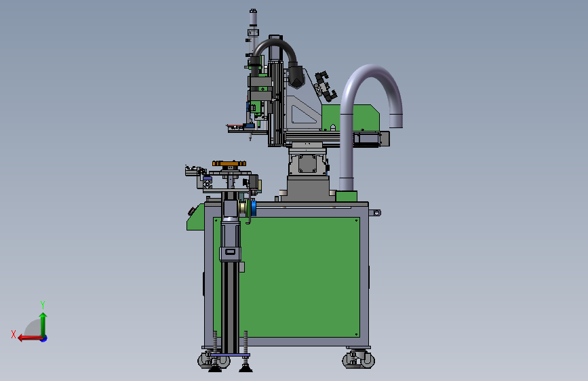The width and height of the screenshot is (588, 381).
Task: Click the blue Z axis dot of the triad
Action: 44,338
